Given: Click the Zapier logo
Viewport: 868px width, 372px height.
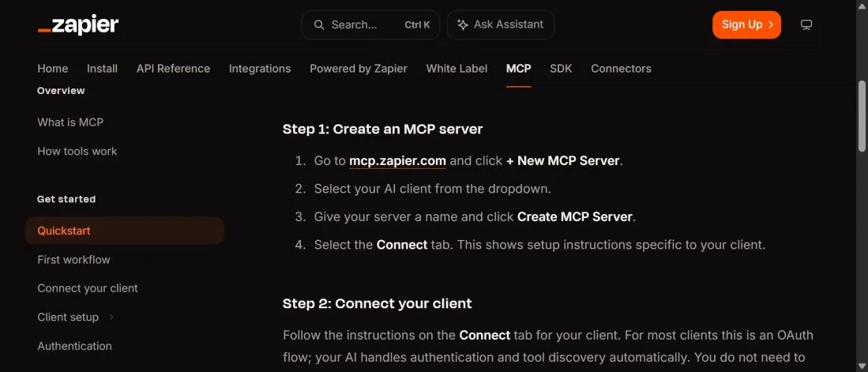Looking at the screenshot, I should [78, 25].
